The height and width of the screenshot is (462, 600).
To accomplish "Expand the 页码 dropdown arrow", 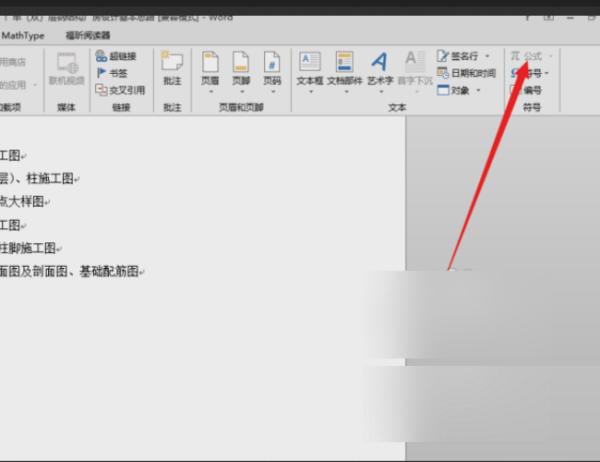I will (x=273, y=92).
